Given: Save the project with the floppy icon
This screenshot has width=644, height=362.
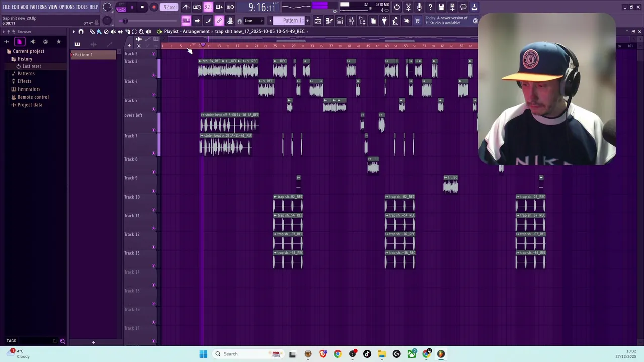Looking at the screenshot, I should pos(441,7).
